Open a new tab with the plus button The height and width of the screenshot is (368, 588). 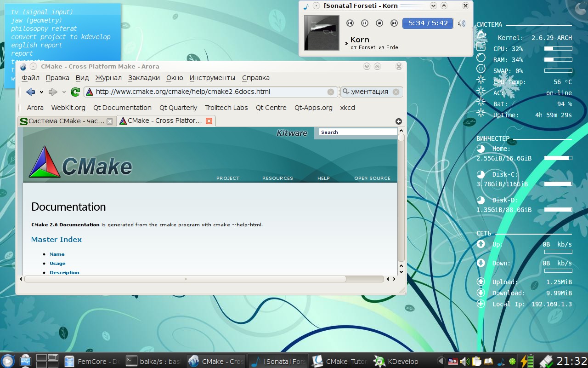(398, 121)
